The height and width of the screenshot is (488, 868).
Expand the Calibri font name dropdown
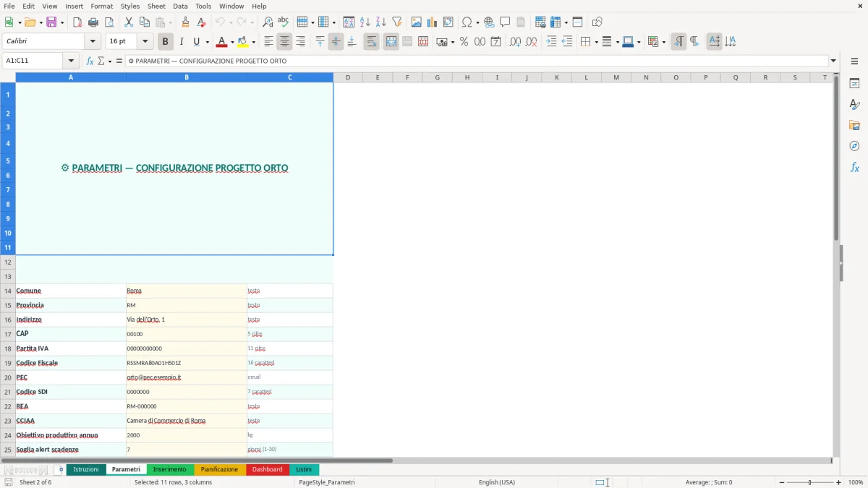tap(92, 42)
